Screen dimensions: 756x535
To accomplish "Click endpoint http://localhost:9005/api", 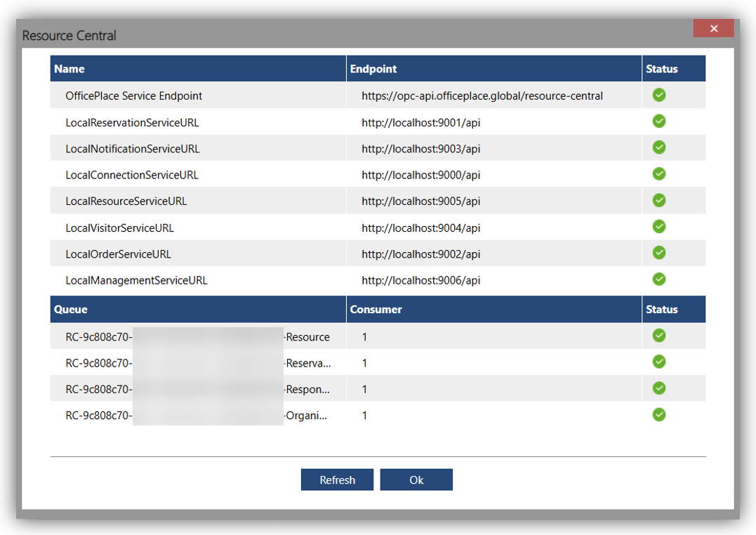I will (x=421, y=202).
